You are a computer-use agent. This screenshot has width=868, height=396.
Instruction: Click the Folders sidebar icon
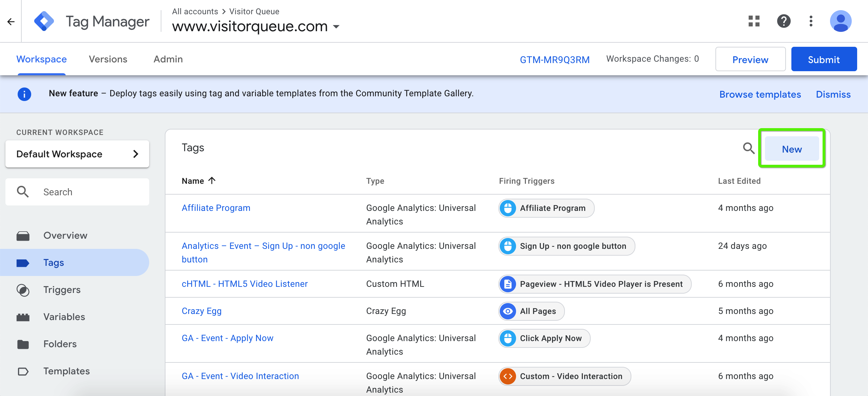23,344
